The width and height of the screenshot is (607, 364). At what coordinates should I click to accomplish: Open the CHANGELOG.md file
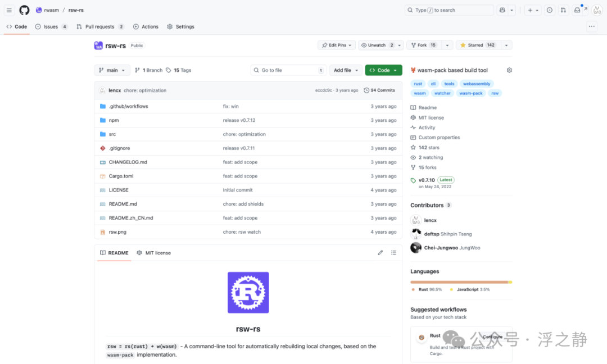click(x=128, y=162)
